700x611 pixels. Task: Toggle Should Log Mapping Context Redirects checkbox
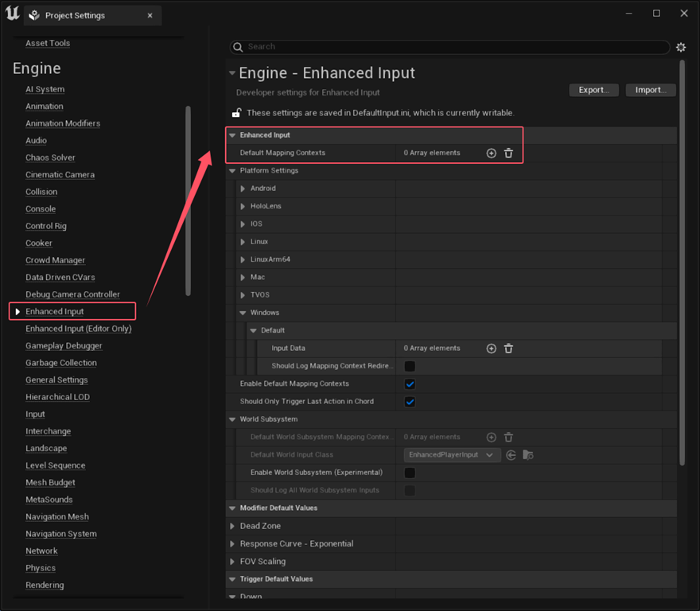point(410,366)
